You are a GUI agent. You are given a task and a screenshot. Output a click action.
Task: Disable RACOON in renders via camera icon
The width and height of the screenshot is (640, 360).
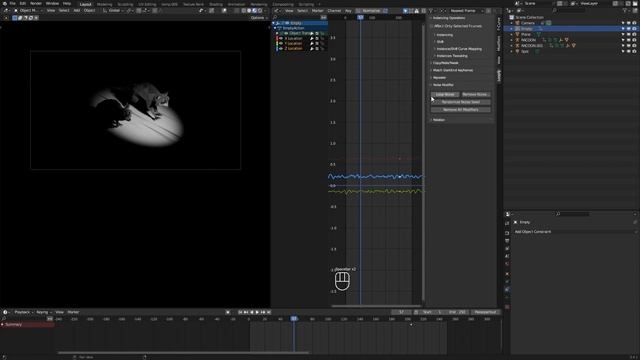pyautogui.click(x=634, y=40)
